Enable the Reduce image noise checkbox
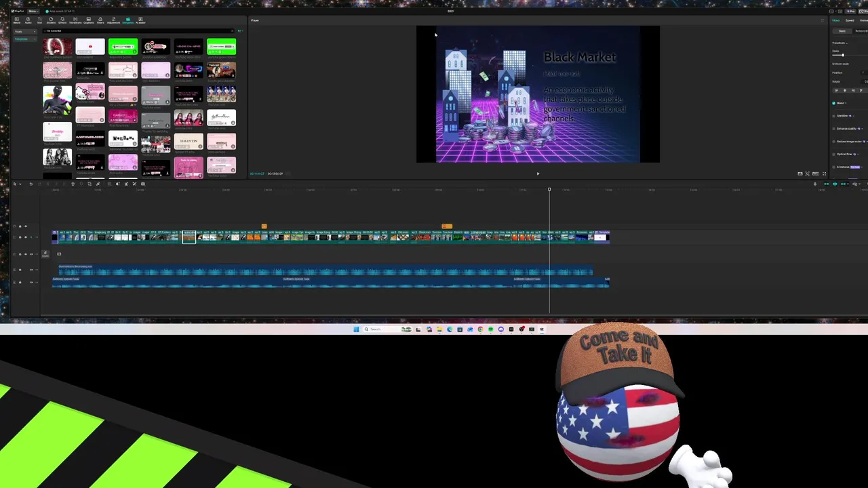 833,142
